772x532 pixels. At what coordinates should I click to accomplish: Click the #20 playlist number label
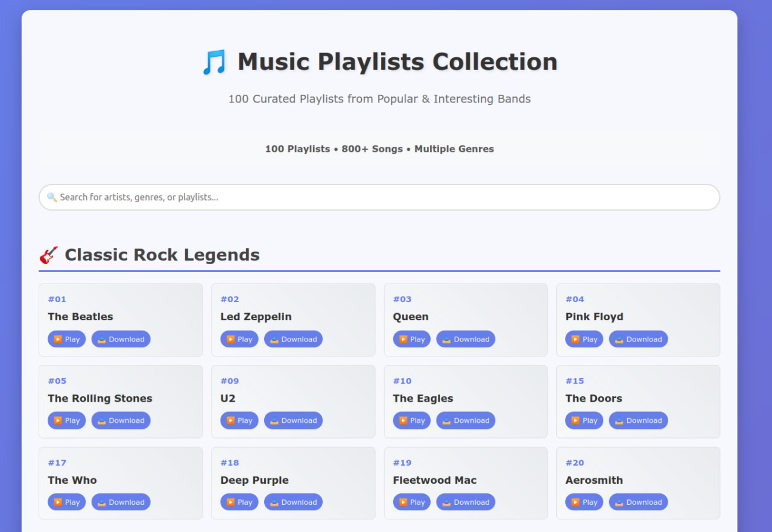click(575, 463)
